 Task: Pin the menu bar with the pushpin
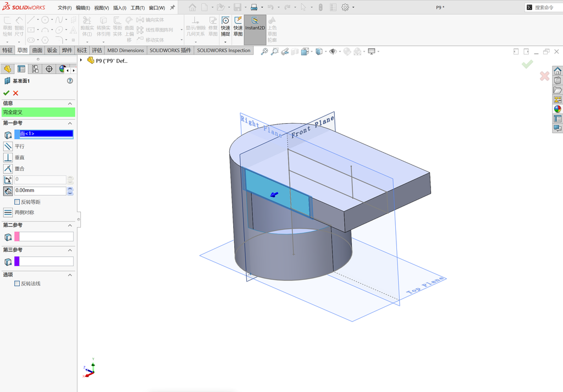[172, 7]
